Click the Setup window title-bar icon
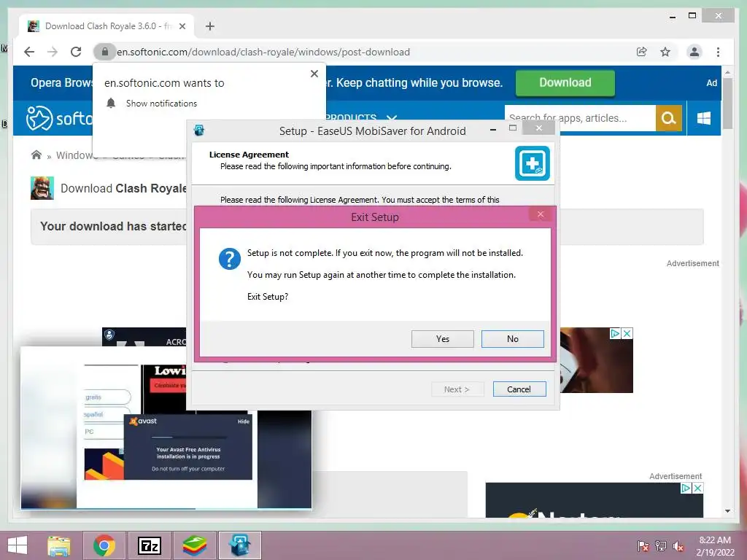The width and height of the screenshot is (747, 560). coord(199,130)
